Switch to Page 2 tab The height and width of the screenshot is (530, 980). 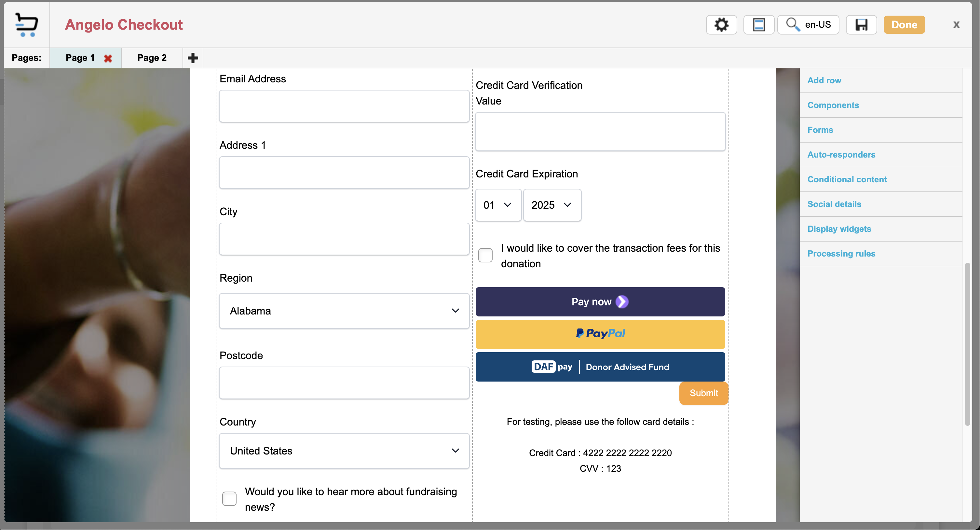click(x=152, y=58)
